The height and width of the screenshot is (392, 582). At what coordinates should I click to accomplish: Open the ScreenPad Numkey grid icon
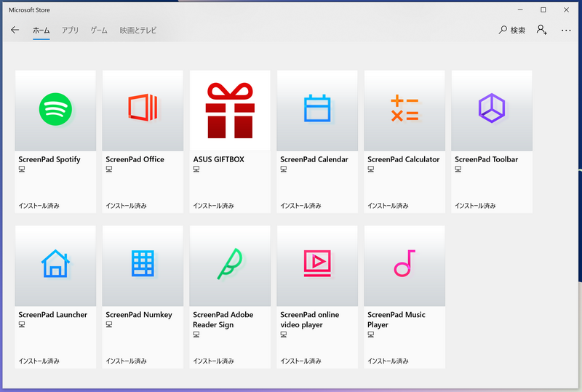click(143, 263)
